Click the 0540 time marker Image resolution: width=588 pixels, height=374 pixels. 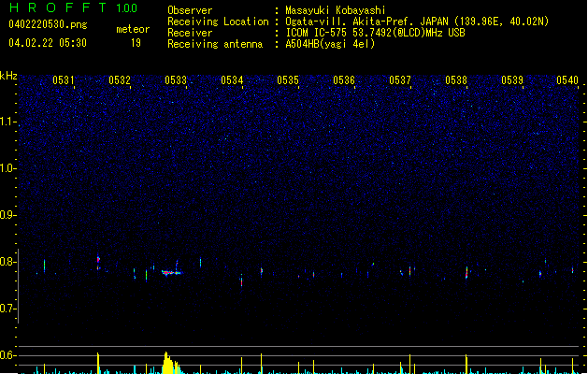pos(567,80)
